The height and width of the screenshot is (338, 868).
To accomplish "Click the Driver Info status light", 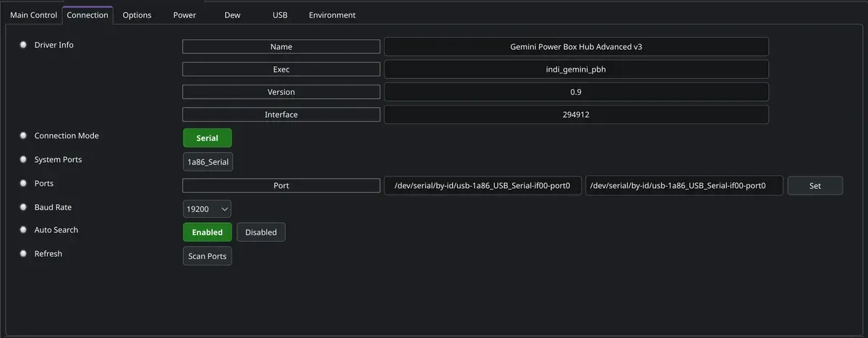I will point(23,45).
